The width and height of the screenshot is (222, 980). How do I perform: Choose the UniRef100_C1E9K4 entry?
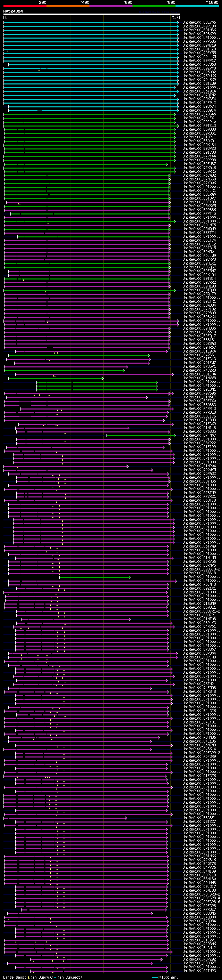click(199, 351)
